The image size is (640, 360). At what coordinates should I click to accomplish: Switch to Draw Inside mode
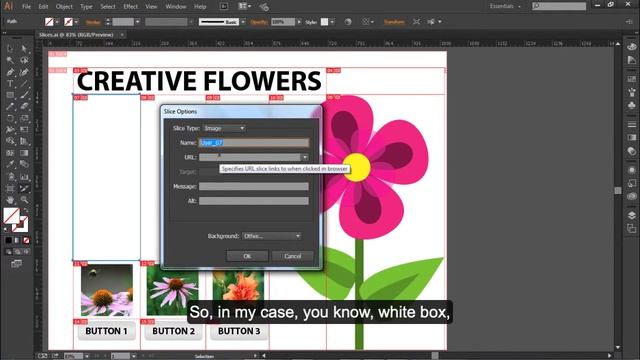(26, 252)
